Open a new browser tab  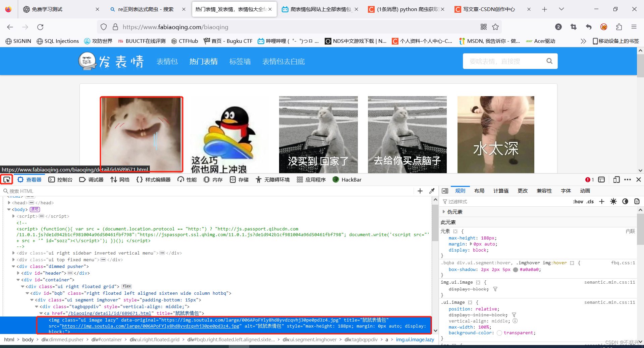[544, 9]
